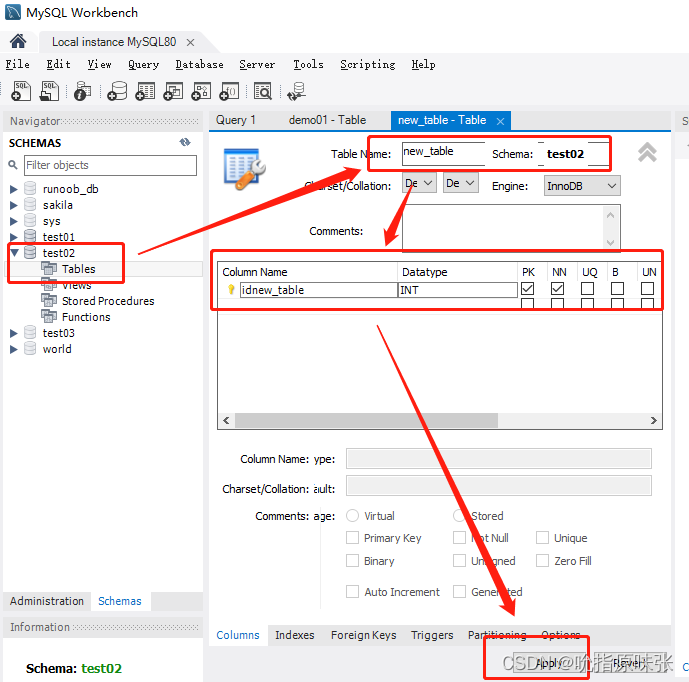Enable the Primary Key checkbox
Screen dimensions: 689x682
[352, 537]
